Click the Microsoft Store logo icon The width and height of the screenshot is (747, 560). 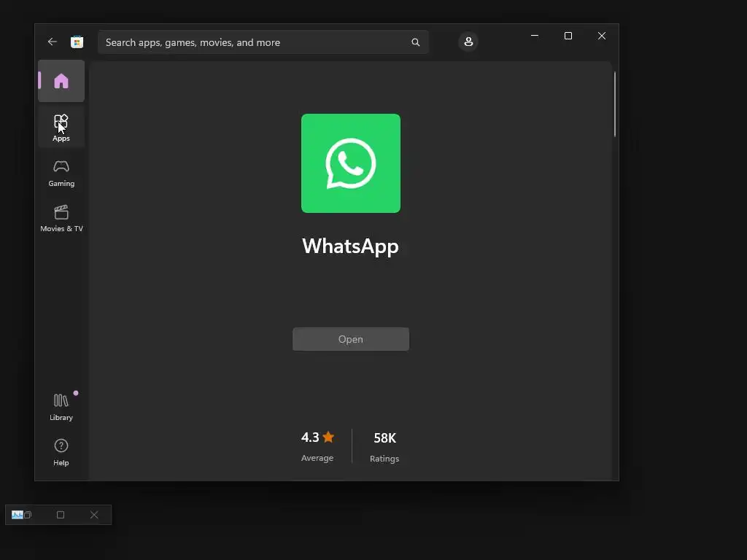coord(77,42)
